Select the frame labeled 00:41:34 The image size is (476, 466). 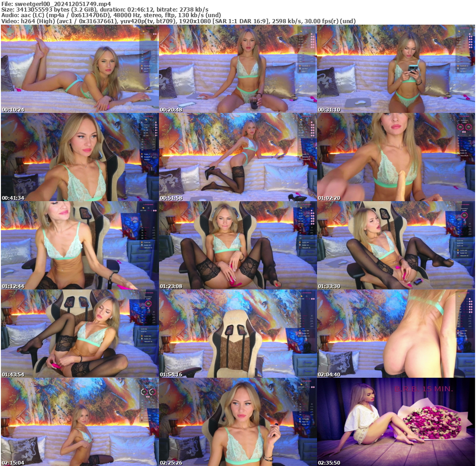click(79, 156)
